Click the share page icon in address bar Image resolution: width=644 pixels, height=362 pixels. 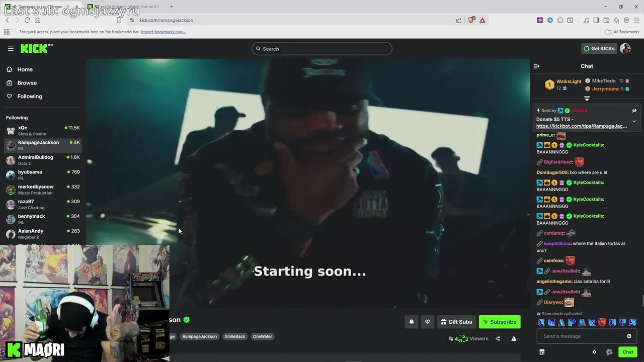tap(459, 20)
